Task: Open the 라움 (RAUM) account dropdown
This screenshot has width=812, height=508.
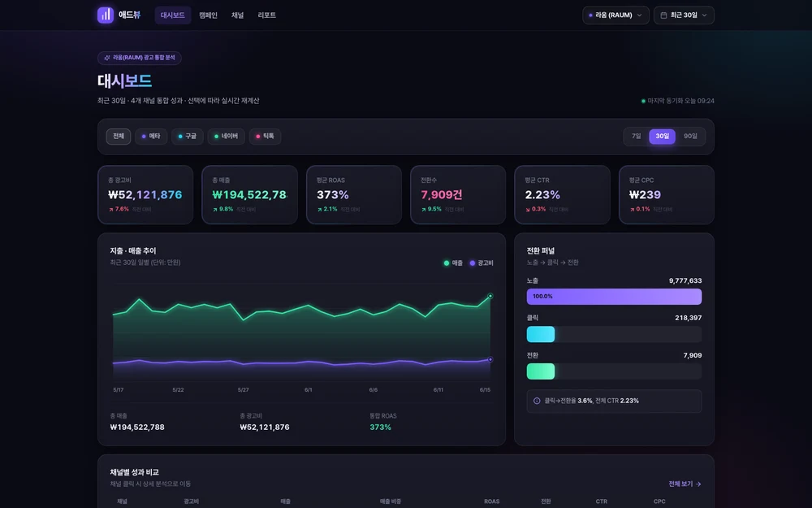Action: pos(615,15)
